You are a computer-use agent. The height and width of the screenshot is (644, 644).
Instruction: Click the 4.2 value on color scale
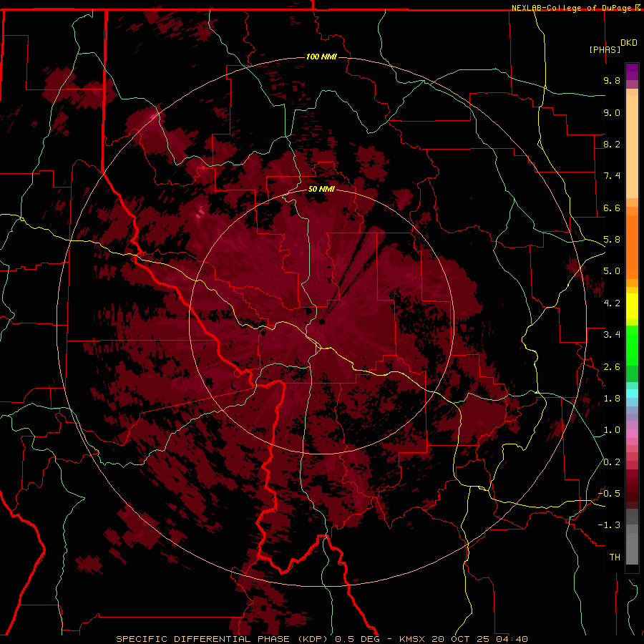[x=612, y=303]
